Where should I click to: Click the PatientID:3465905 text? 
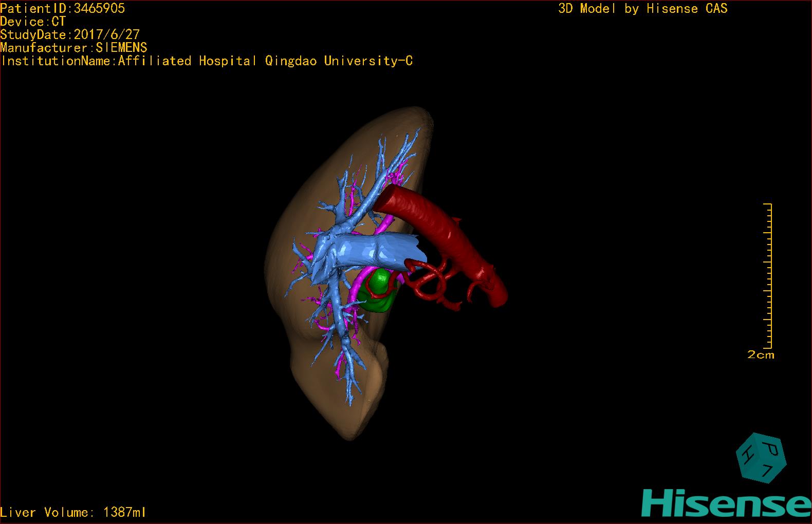(x=63, y=8)
